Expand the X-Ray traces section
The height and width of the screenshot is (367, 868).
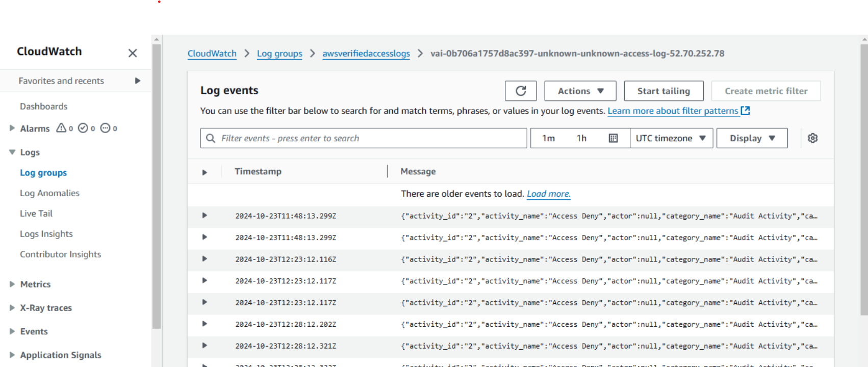pos(12,307)
